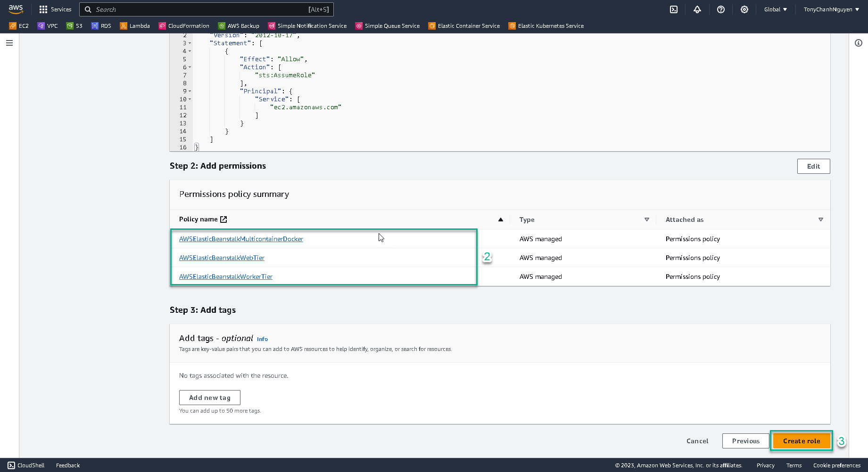868x472 pixels.
Task: Open AWSElasticBeanstalkWorkerTier policy link
Action: (226, 277)
